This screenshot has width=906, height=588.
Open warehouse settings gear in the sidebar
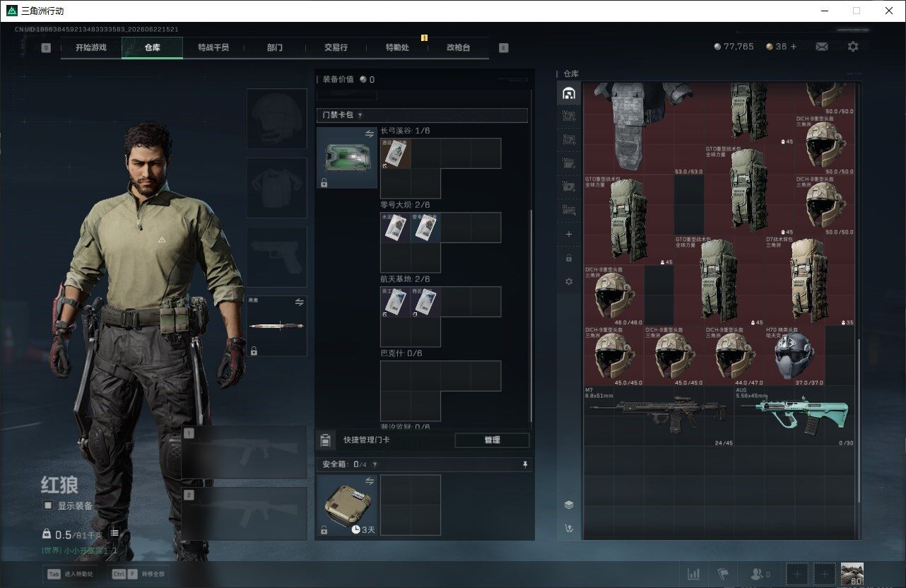click(x=569, y=281)
